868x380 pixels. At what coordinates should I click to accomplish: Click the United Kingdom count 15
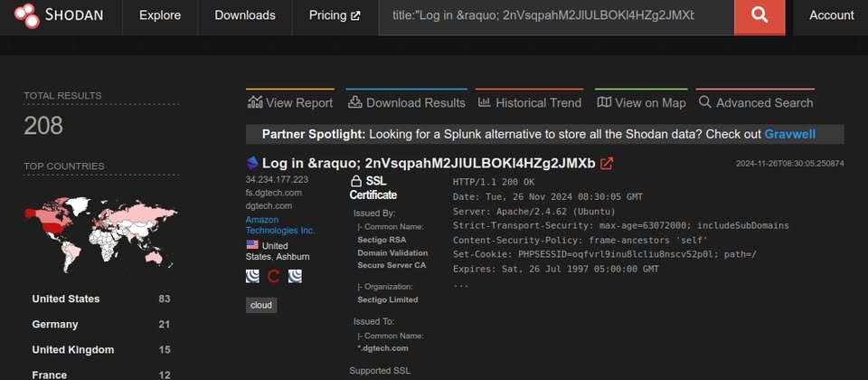[x=165, y=350]
